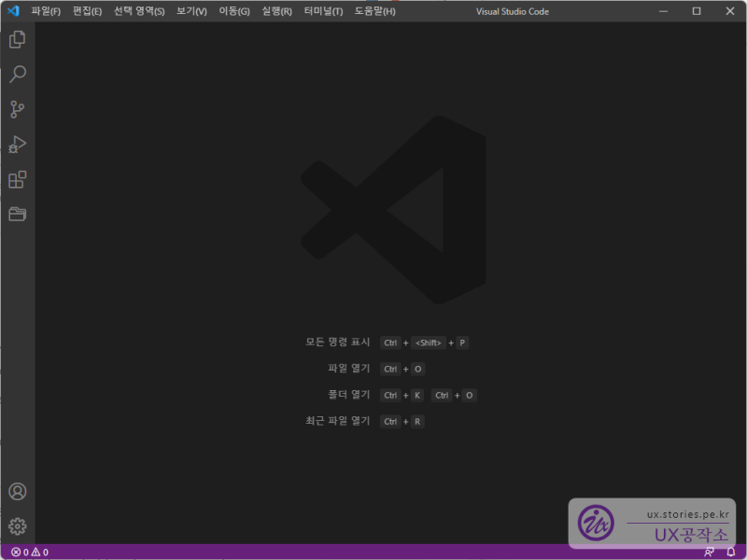Click the 폴더 열기 shortcut label
This screenshot has height=560, width=747.
tap(348, 395)
